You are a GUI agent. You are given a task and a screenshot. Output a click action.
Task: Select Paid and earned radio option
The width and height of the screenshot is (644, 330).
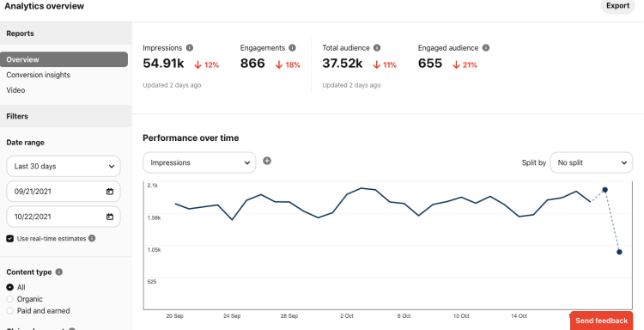9,311
